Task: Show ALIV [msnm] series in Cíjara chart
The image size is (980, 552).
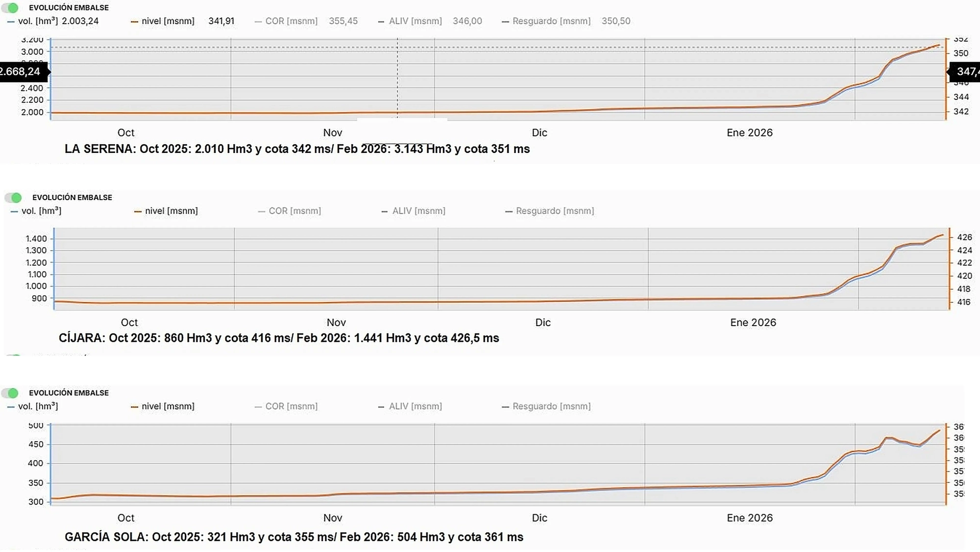Action: pyautogui.click(x=414, y=211)
